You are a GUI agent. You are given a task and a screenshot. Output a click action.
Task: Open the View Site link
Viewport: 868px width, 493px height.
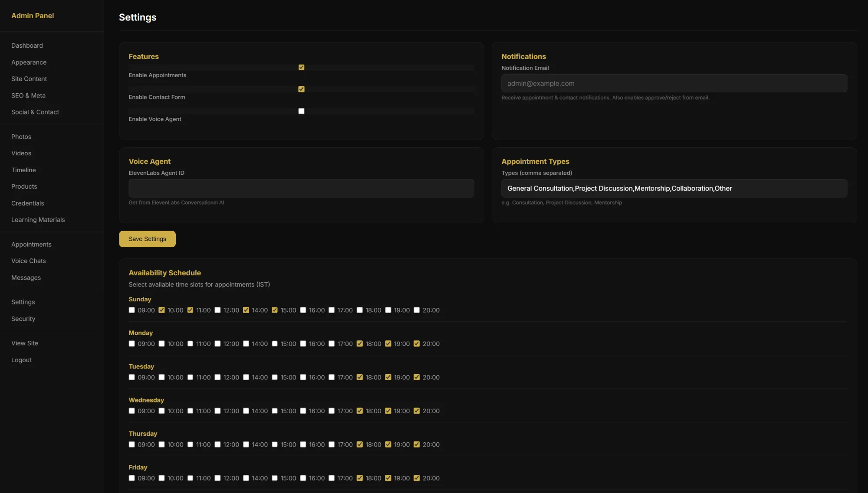(x=25, y=343)
